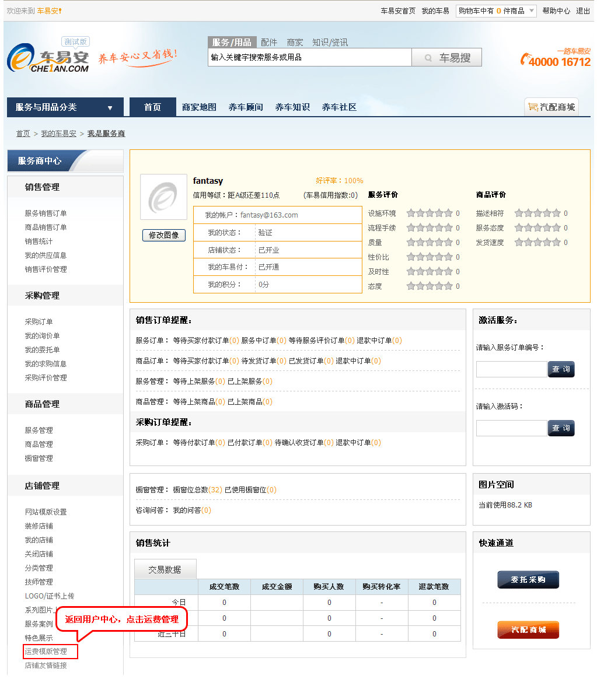Click 查询 button under service order number
The width and height of the screenshot is (597, 700).
[x=561, y=369]
